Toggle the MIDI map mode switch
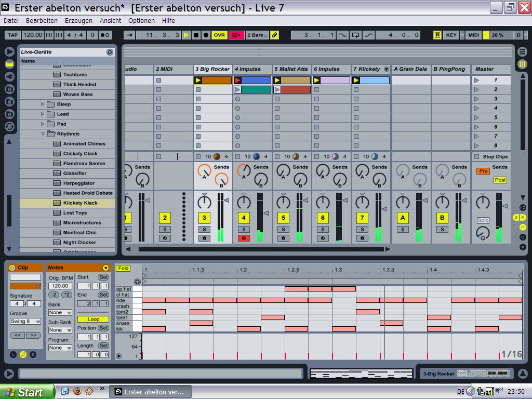Image resolution: width=532 pixels, height=399 pixels. [474, 35]
